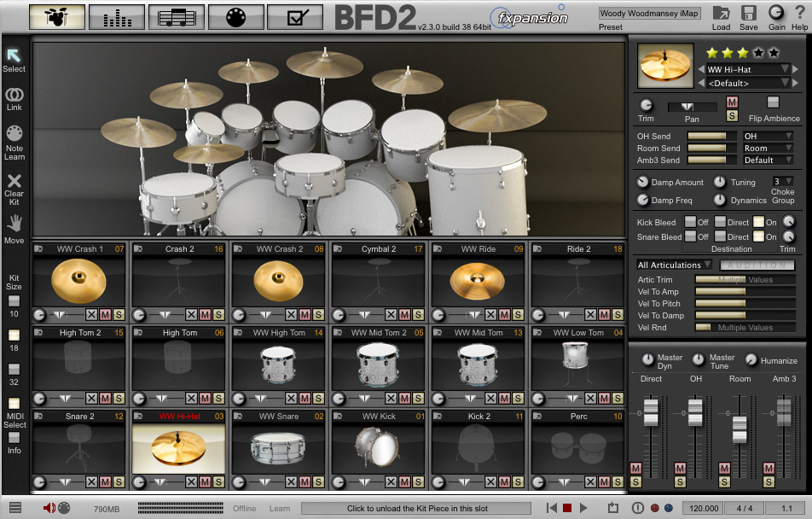Open the menu icon in the status bar
The height and width of the screenshot is (519, 812).
pyautogui.click(x=15, y=508)
